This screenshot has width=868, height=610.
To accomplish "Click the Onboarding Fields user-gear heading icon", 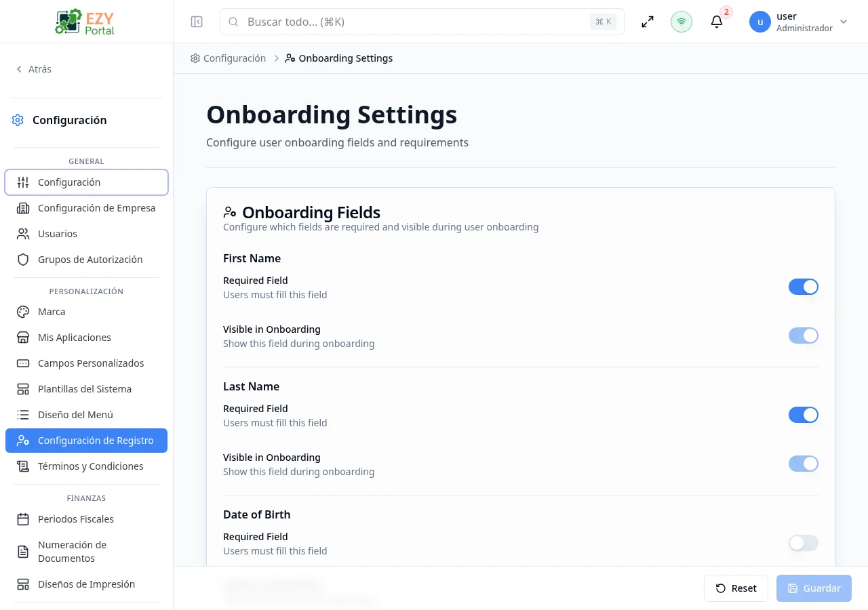I will tap(230, 212).
